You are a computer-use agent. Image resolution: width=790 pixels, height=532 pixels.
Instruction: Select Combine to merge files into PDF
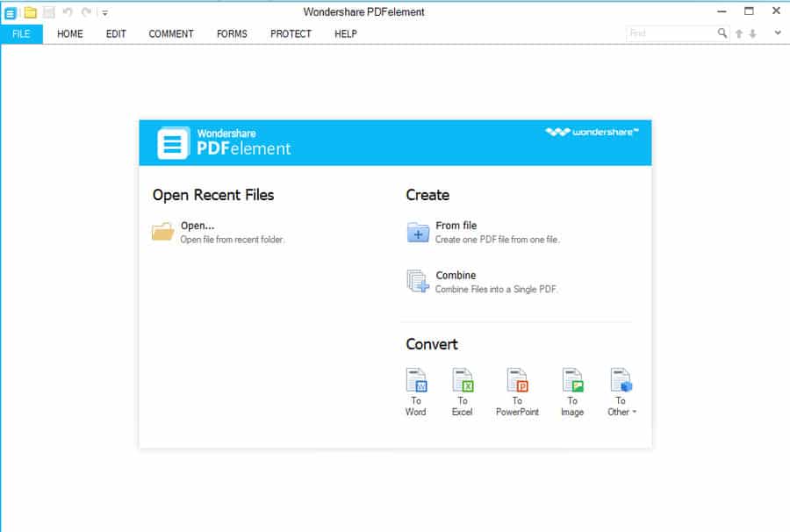pyautogui.click(x=456, y=276)
